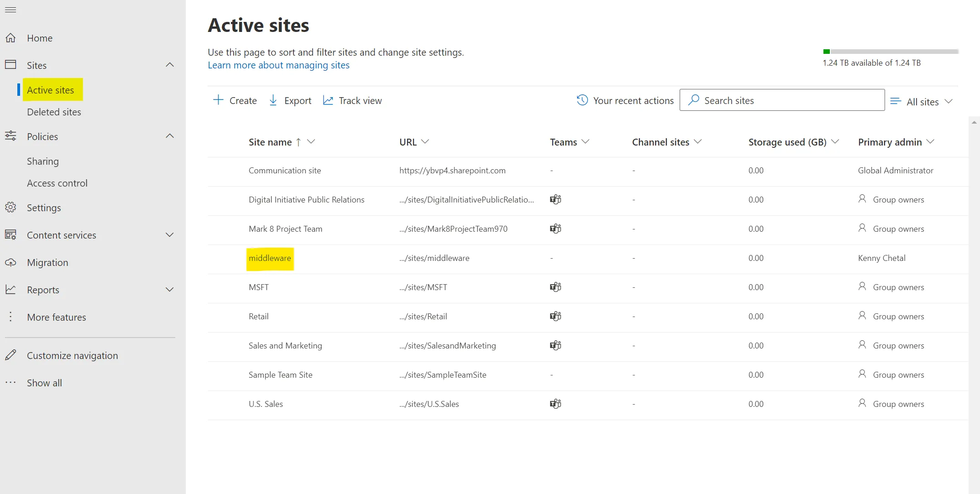Open Access control page
Screen dimensions: 980x494
coord(57,183)
